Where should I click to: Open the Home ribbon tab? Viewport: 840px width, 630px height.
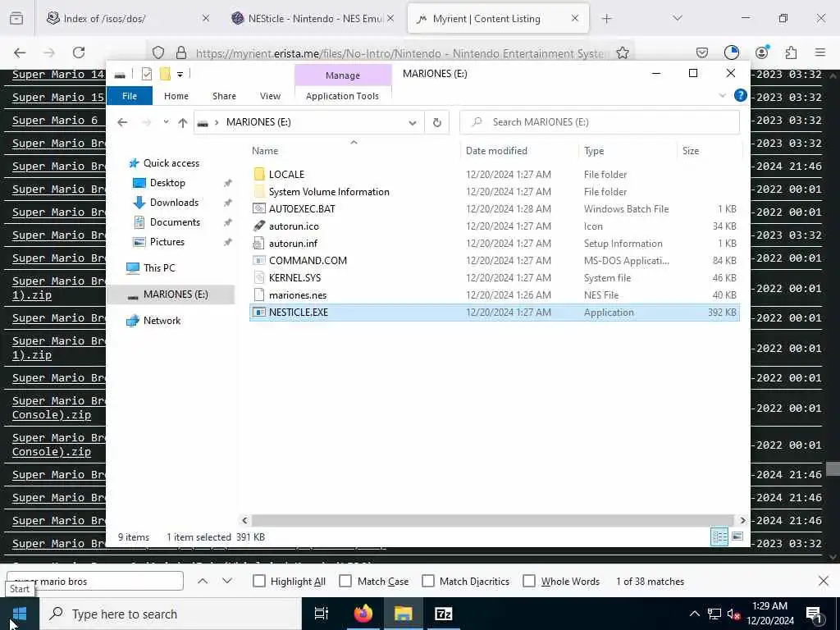pos(176,96)
